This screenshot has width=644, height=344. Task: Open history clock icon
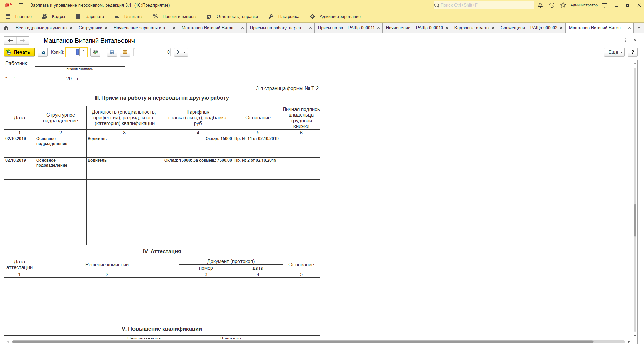(552, 5)
